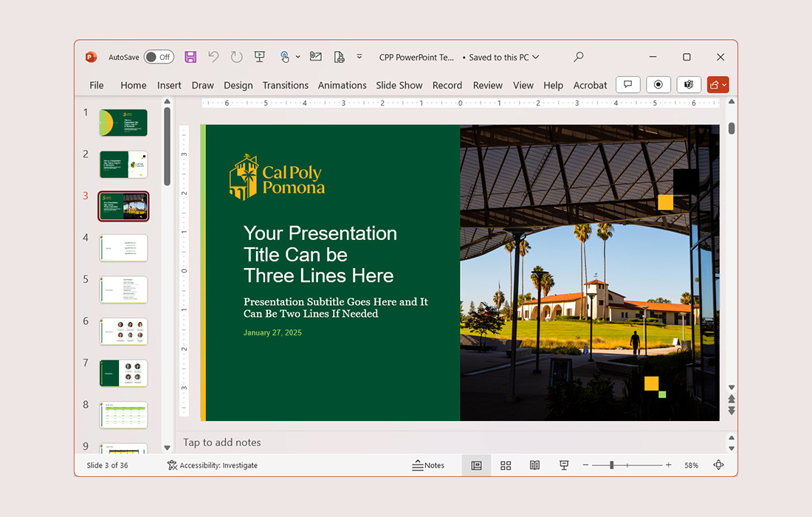Switch to Slide Sorter view
812x517 pixels.
(506, 465)
